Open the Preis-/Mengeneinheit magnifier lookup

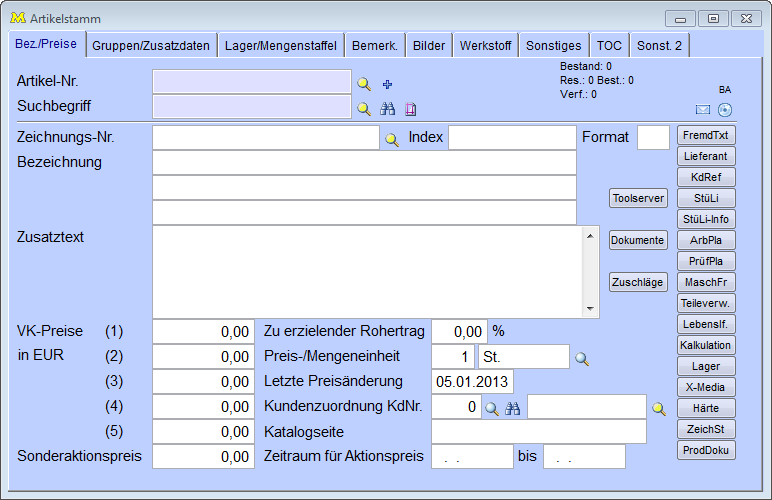click(x=581, y=357)
